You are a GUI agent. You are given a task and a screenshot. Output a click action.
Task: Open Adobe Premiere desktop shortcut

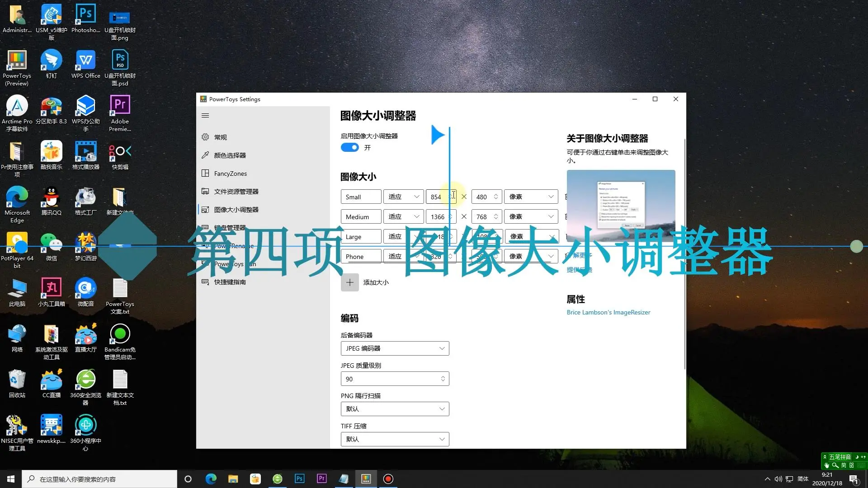[x=120, y=113]
